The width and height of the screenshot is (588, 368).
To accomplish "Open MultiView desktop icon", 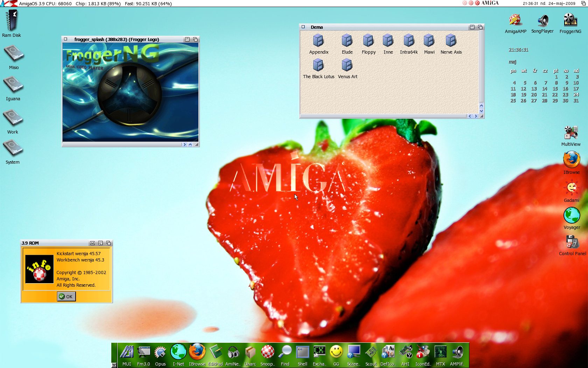I will click(571, 136).
